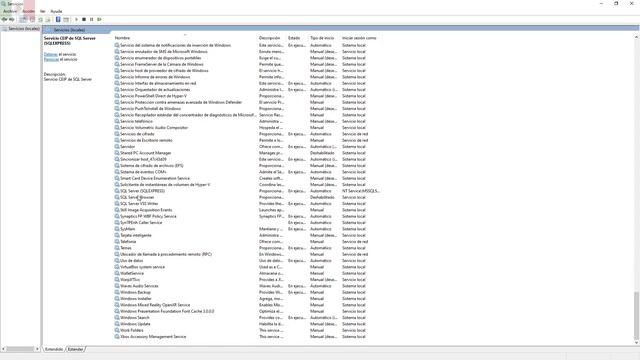The height and width of the screenshot is (360, 640).
Task: Select Servicio enumerador de dispositivos portátiles row
Action: coord(247,58)
